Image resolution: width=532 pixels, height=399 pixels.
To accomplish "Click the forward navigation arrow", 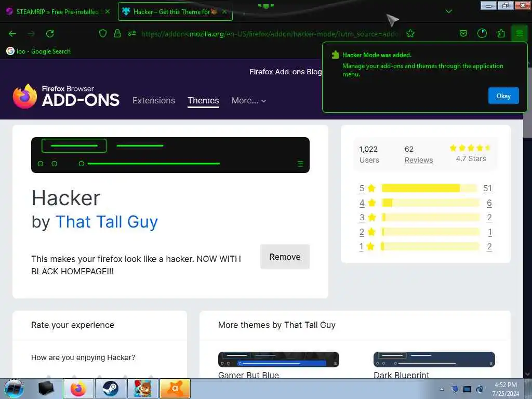I will point(31,34).
